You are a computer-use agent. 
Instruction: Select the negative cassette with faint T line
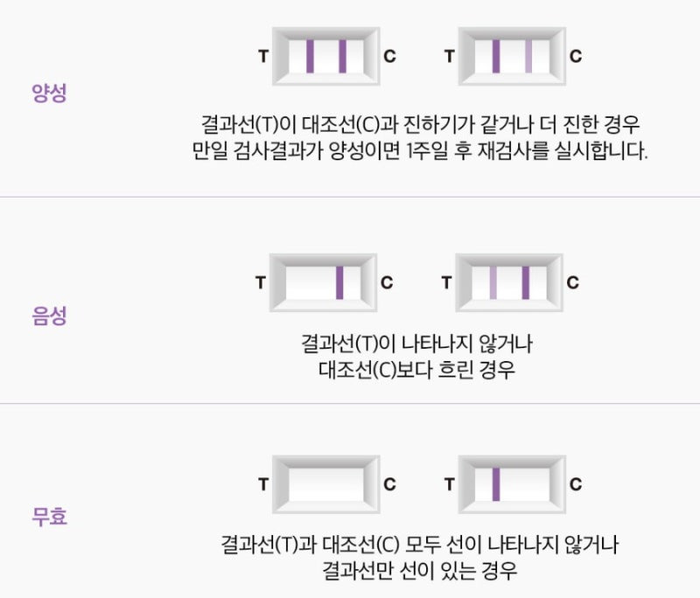tap(509, 282)
